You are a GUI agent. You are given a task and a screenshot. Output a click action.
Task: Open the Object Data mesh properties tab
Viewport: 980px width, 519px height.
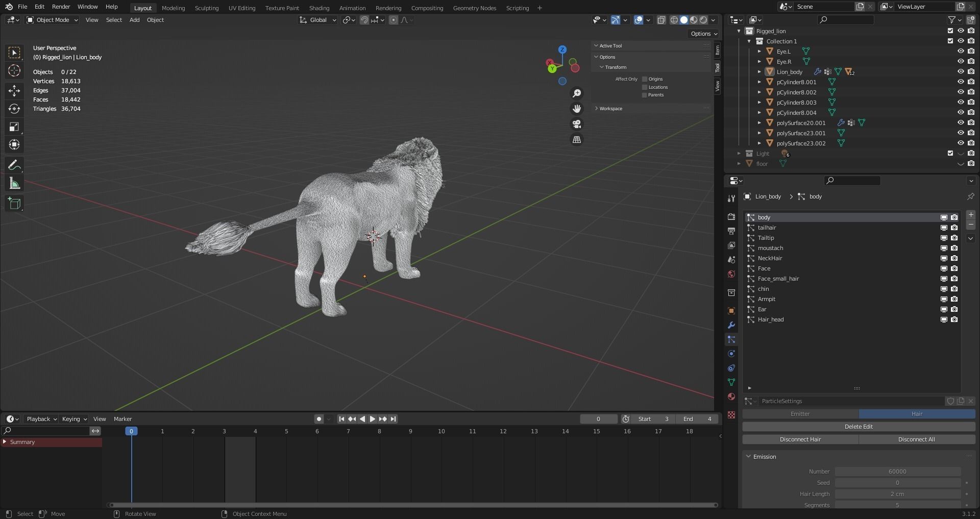[x=731, y=382]
